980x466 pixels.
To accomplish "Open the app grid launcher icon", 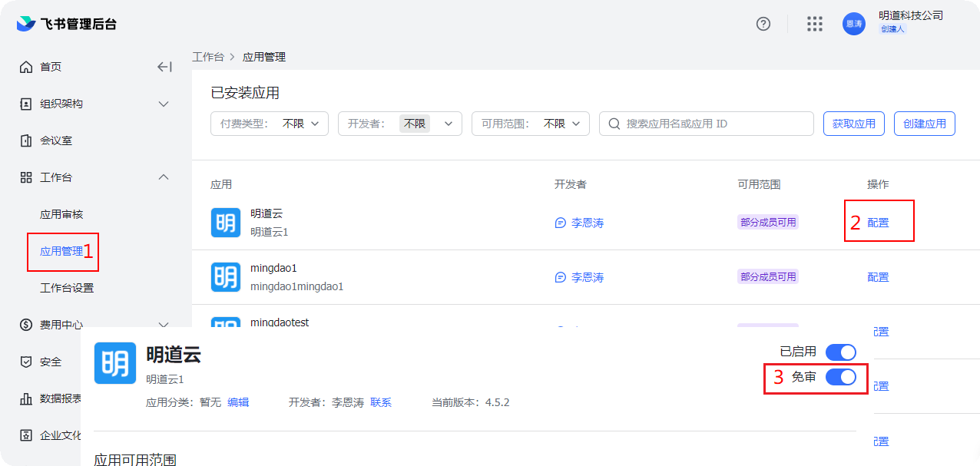I will click(x=815, y=23).
